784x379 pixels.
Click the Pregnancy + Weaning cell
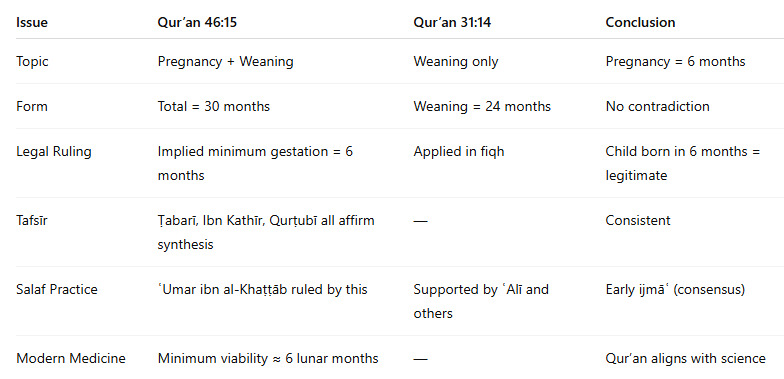226,62
